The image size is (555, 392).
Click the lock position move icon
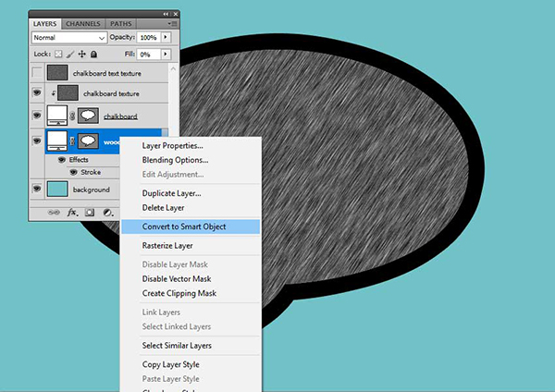80,55
